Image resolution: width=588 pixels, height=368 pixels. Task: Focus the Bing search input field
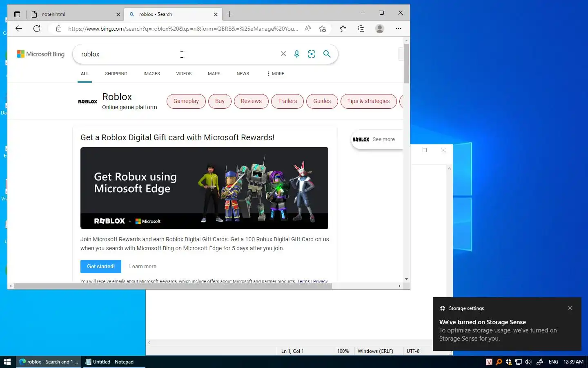pos(178,54)
